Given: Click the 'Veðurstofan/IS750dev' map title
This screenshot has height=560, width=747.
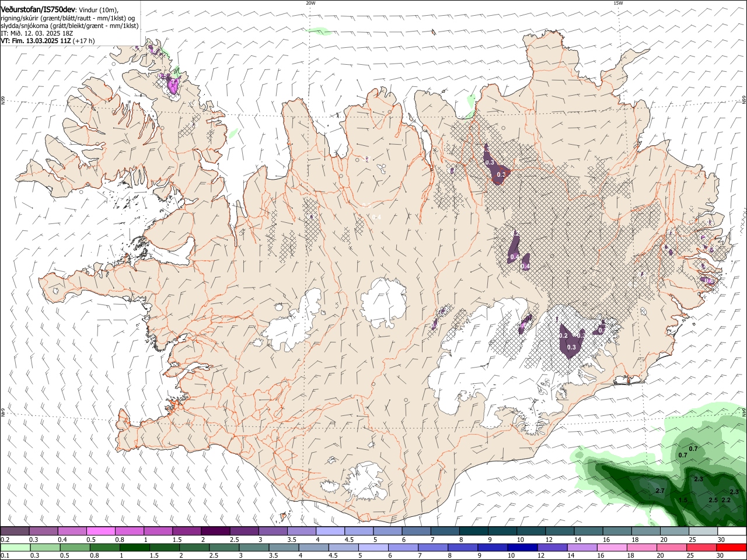Looking at the screenshot, I should click(x=38, y=9).
